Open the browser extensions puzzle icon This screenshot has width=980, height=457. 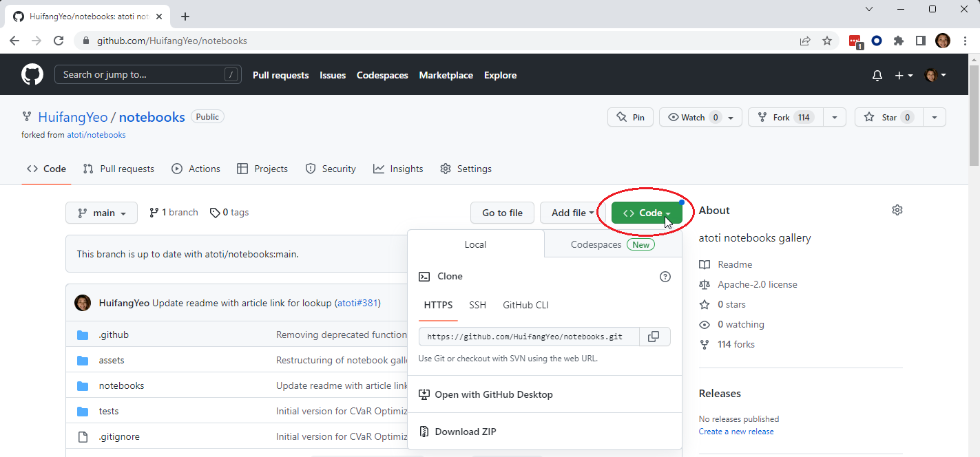click(x=899, y=41)
